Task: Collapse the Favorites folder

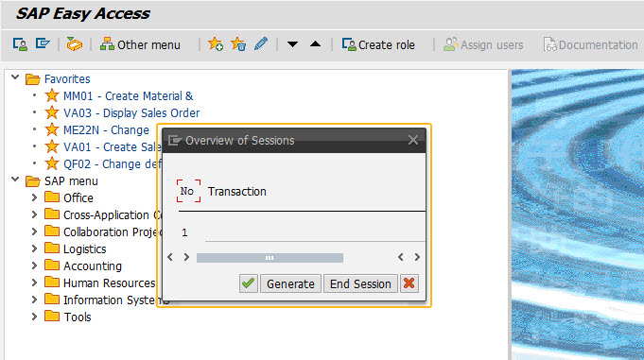Action: pos(15,77)
